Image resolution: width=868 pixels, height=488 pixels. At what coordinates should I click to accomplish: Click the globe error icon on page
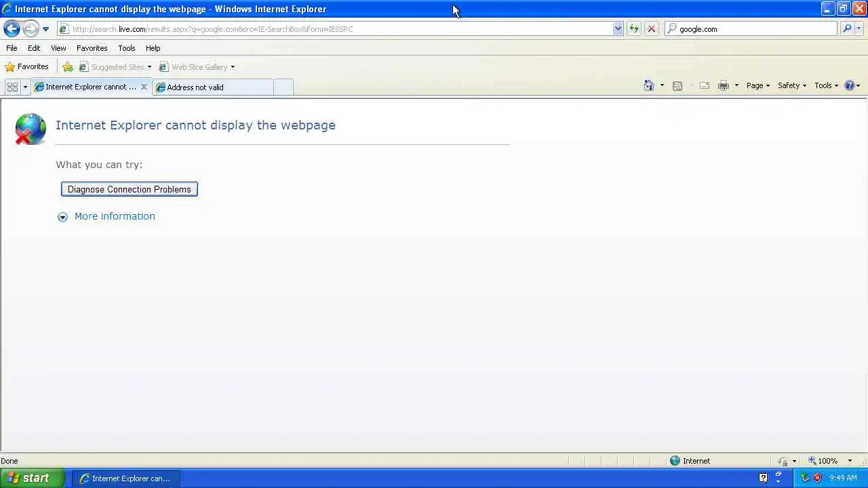coord(31,129)
